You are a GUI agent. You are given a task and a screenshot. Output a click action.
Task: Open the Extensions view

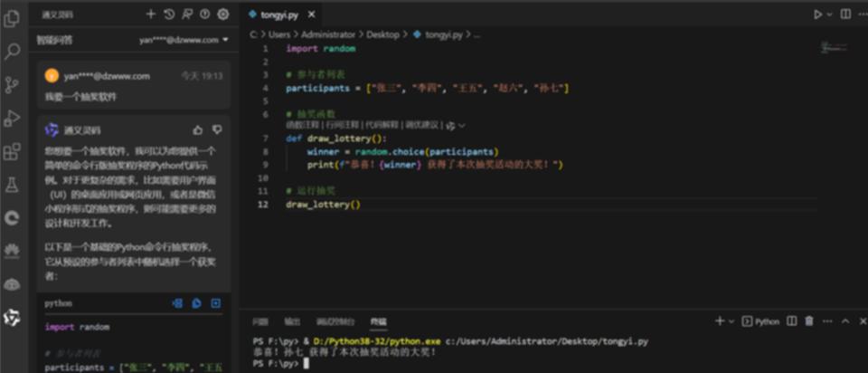[x=12, y=151]
